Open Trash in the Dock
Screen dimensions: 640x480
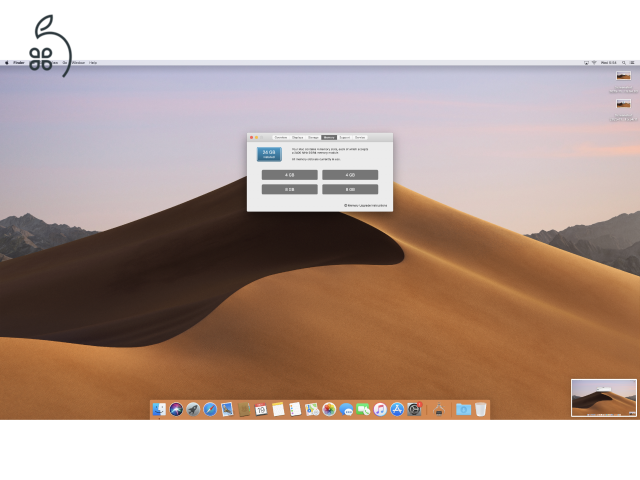tap(481, 409)
